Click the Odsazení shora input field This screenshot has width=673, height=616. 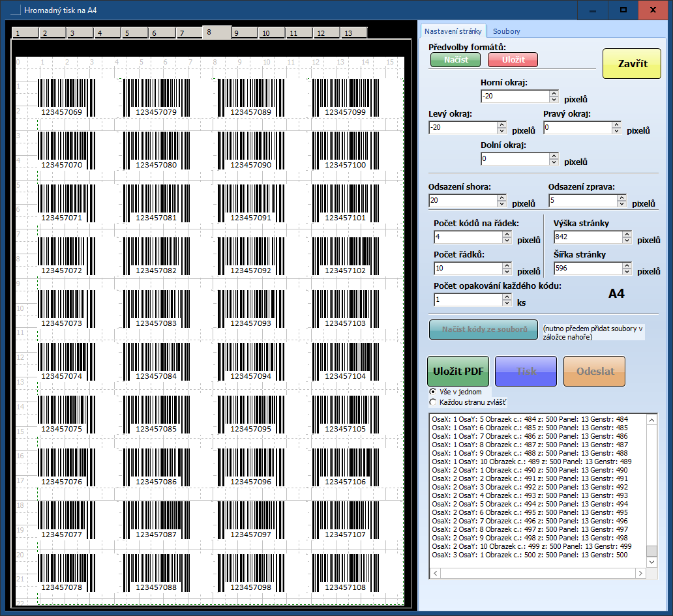463,200
